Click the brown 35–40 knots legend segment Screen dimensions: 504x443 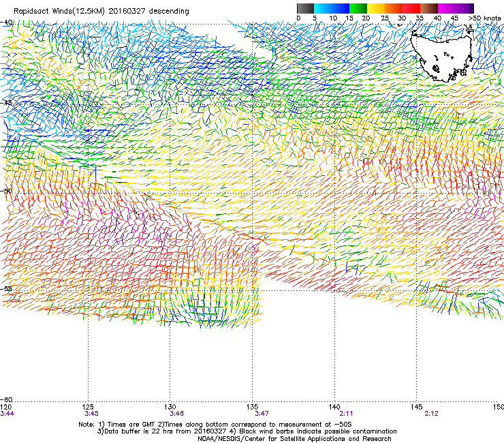tap(429, 8)
